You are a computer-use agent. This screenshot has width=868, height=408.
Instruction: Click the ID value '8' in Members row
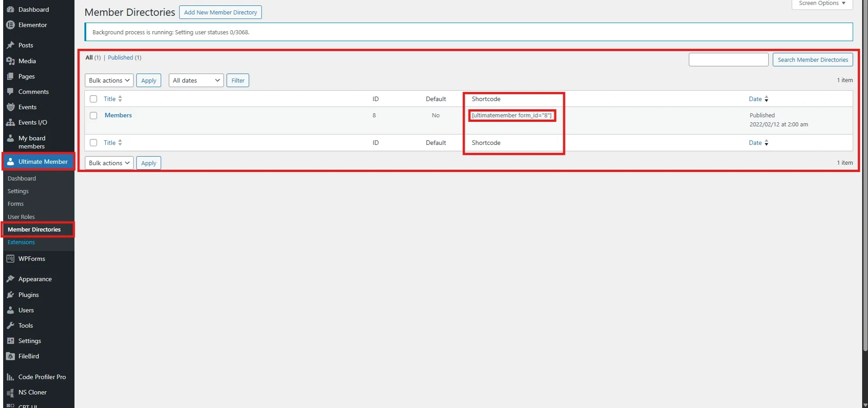point(374,115)
